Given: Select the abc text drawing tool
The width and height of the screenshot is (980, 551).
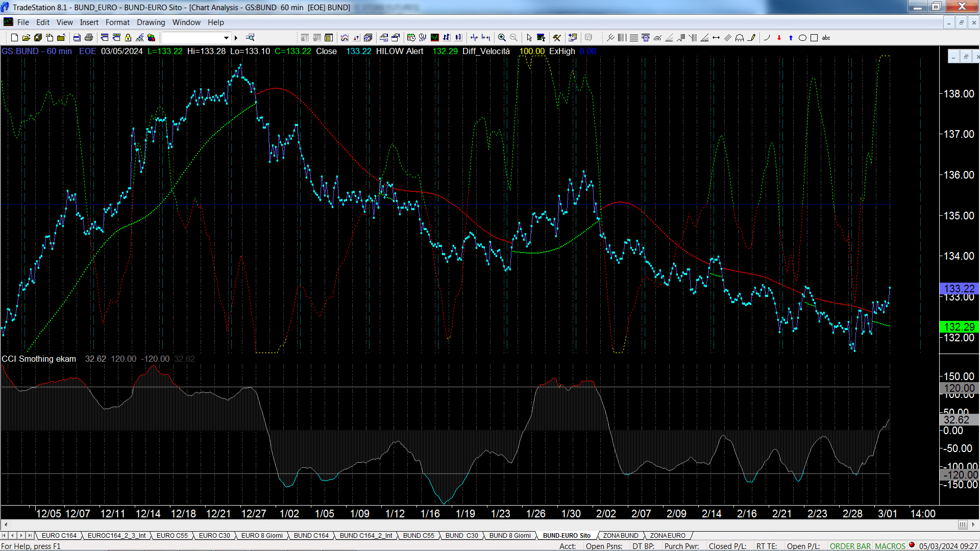Looking at the screenshot, I should (x=826, y=37).
